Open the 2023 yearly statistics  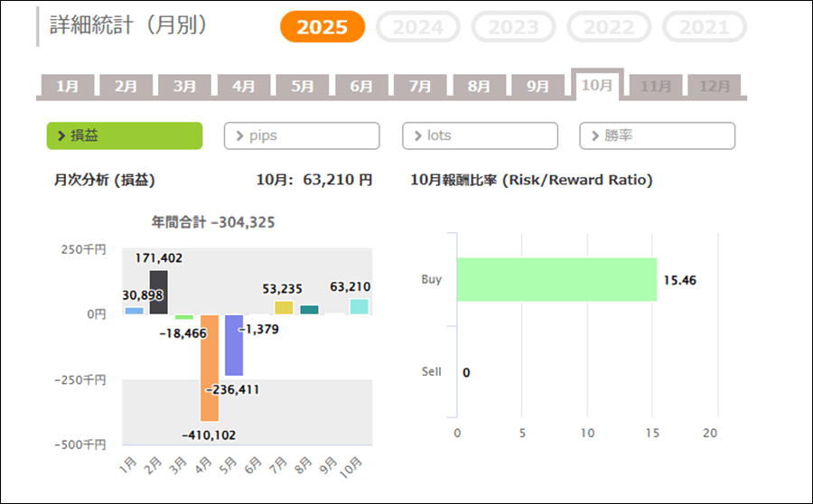(513, 27)
